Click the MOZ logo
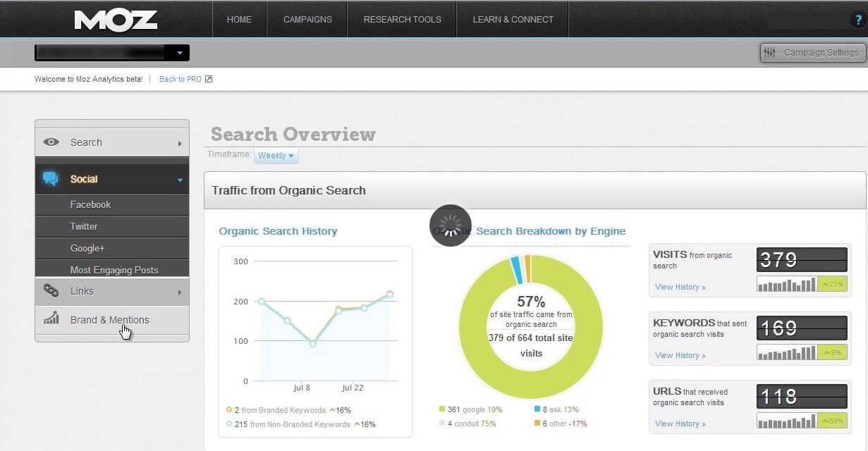Screen dimensions: 868x451 coord(116,20)
